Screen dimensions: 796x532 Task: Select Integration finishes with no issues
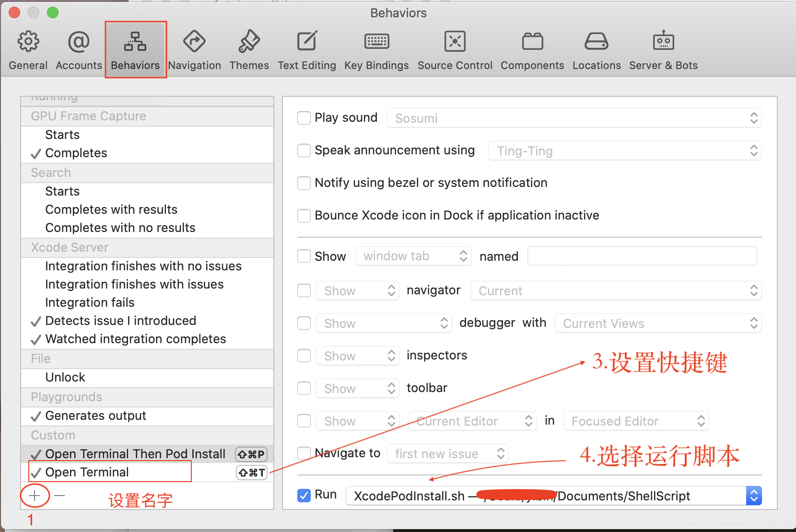click(x=147, y=266)
